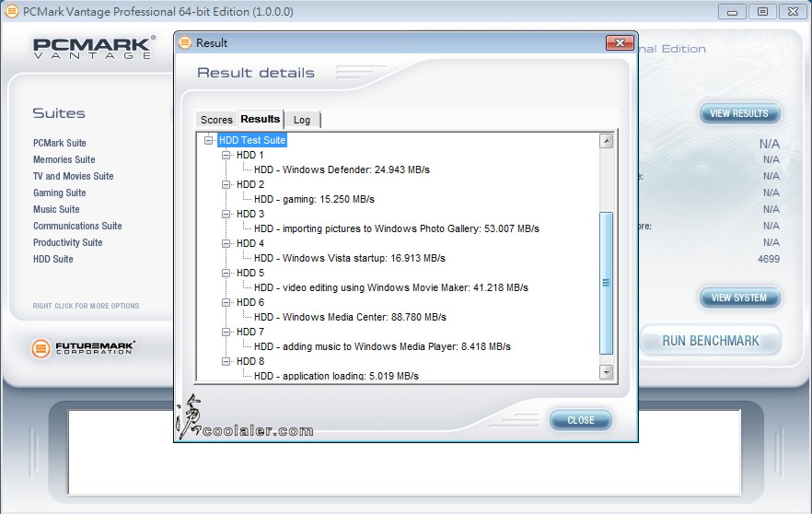The height and width of the screenshot is (514, 812).
Task: Select Gaming Suite
Action: [x=60, y=193]
